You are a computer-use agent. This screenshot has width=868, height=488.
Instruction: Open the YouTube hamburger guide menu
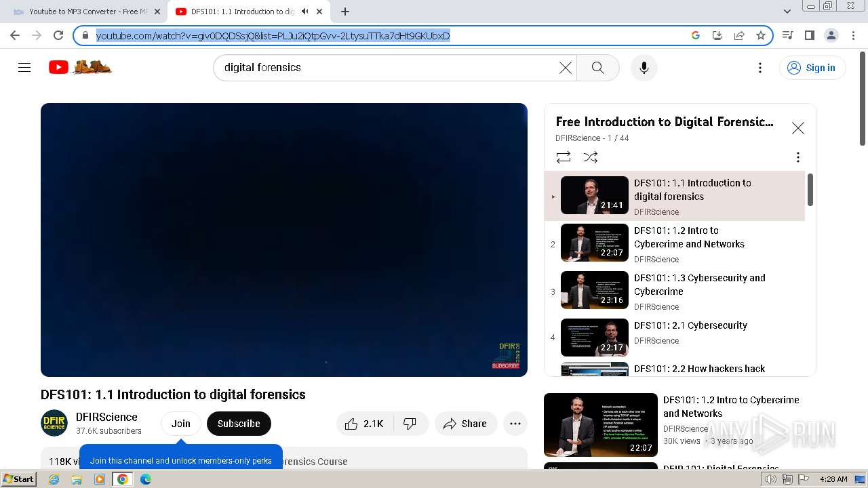pos(24,68)
